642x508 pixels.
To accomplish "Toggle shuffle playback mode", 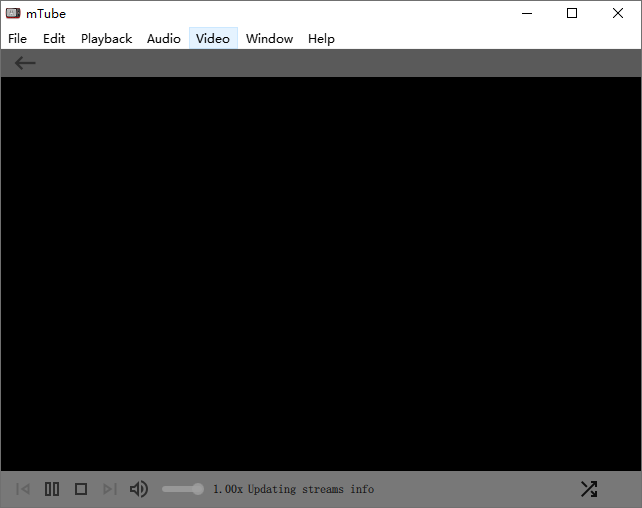I will (x=589, y=489).
